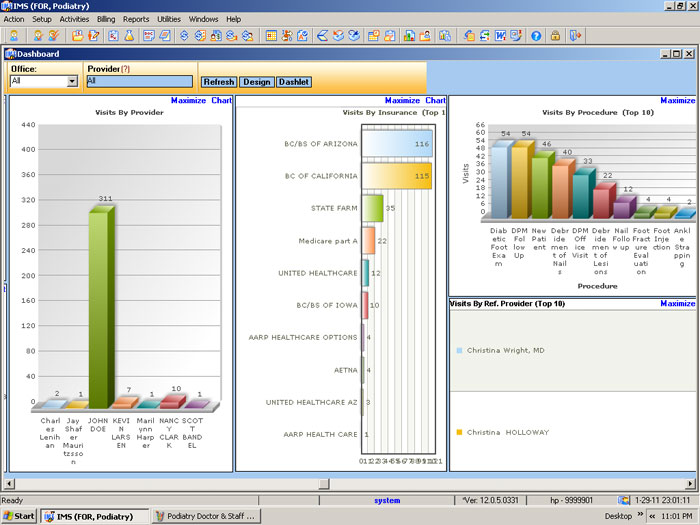
Task: Click the padlock lock icon
Action: point(555,36)
